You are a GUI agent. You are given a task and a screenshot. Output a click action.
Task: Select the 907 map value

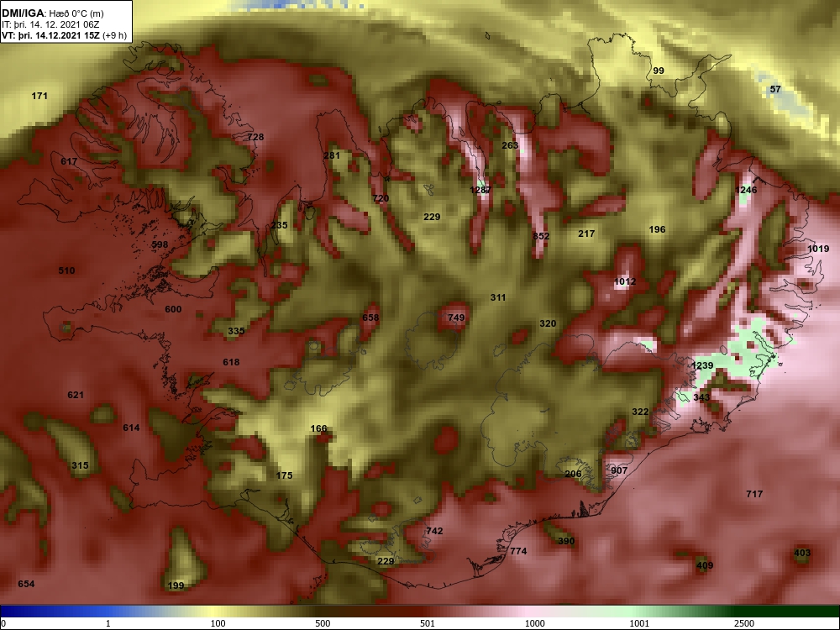(x=619, y=470)
